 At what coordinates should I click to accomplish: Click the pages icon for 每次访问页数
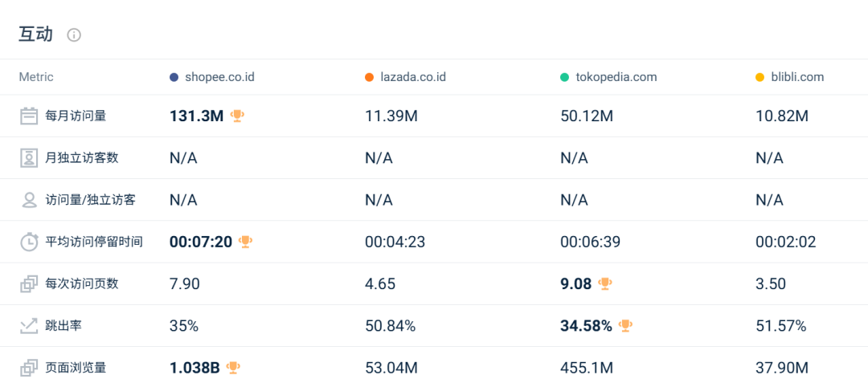(29, 283)
